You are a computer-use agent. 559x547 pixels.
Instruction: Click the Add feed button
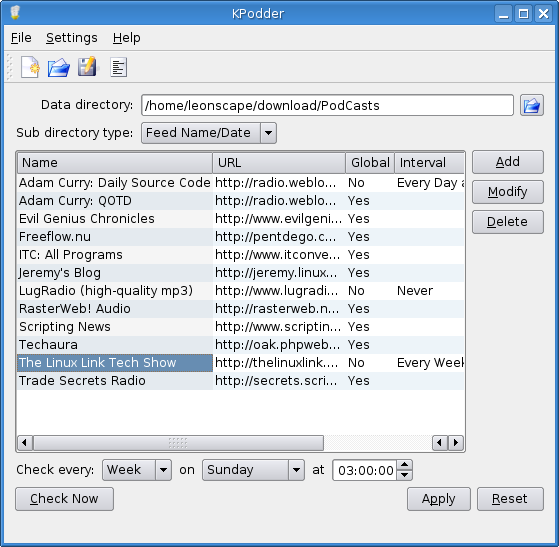[x=508, y=162]
